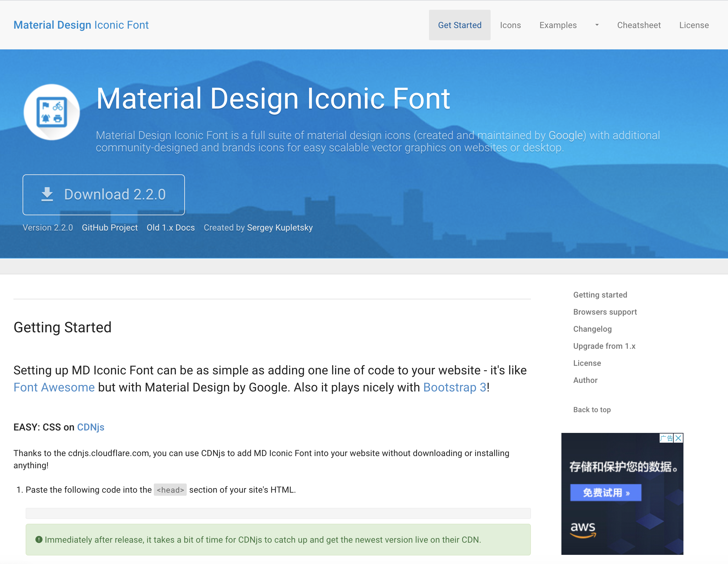Open the Icons navigation item
The image size is (728, 564).
pyautogui.click(x=510, y=25)
